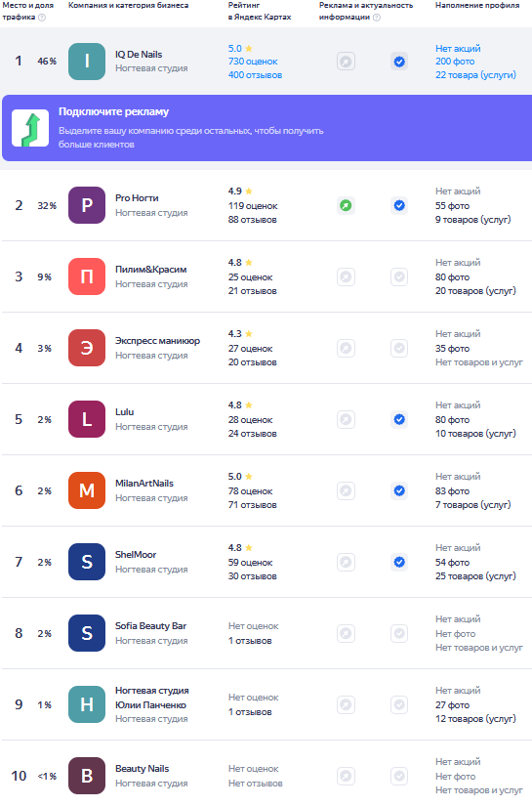Click the help icon next to трафика header
Viewport: 532px width, 806px height.
click(x=42, y=18)
